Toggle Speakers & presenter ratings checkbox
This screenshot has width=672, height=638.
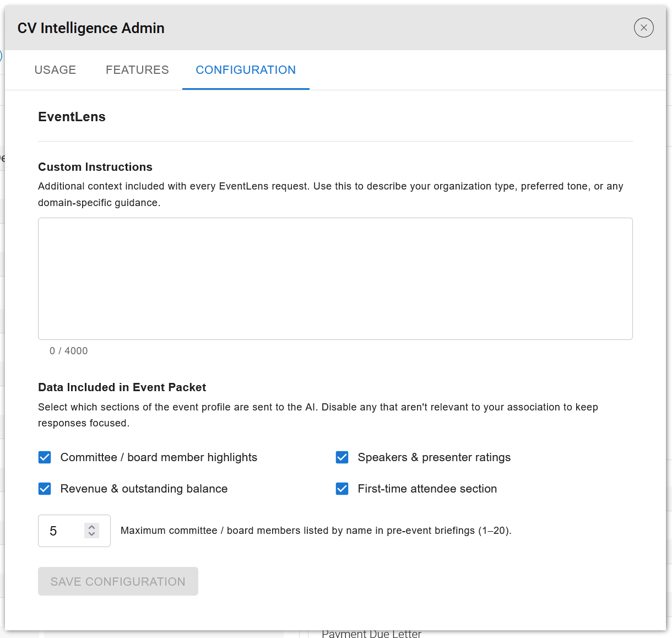pos(342,457)
